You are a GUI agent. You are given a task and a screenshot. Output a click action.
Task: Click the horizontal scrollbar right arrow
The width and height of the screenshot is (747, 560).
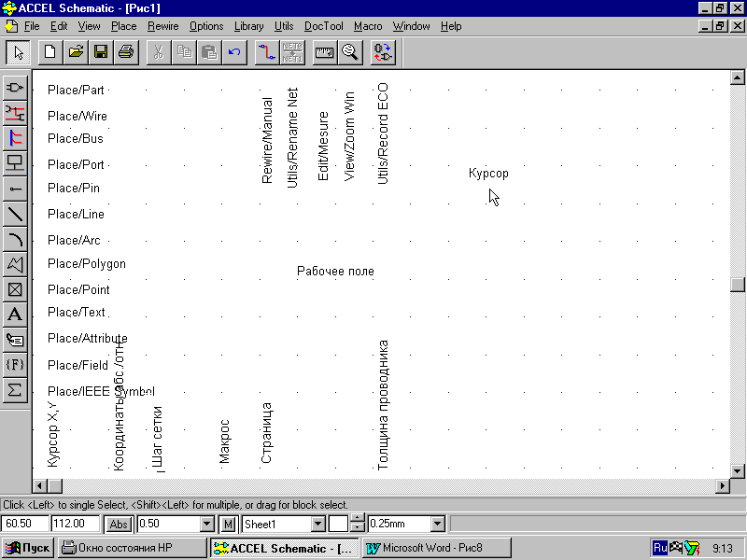pos(723,486)
